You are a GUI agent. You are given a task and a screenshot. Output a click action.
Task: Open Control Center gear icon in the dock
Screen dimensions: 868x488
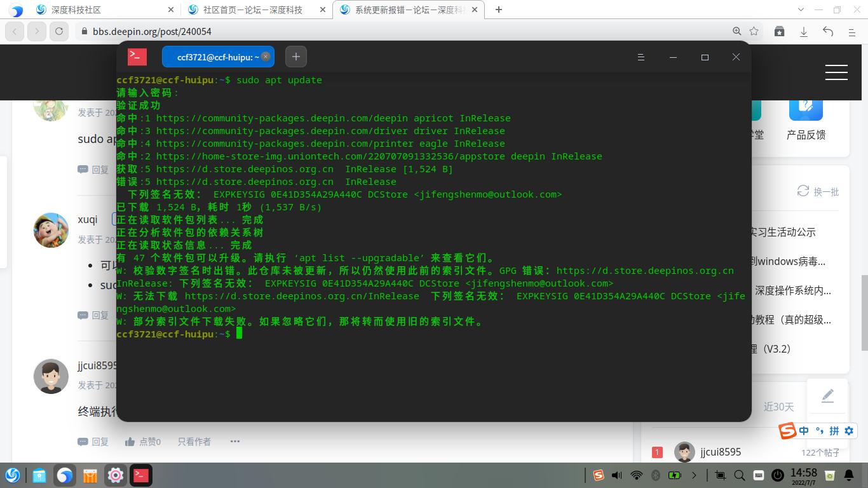coord(114,475)
